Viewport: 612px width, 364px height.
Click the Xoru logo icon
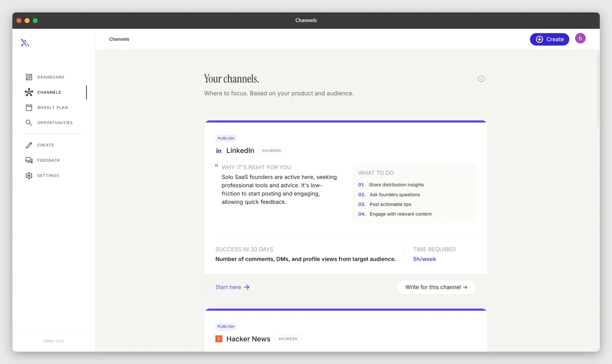point(25,43)
